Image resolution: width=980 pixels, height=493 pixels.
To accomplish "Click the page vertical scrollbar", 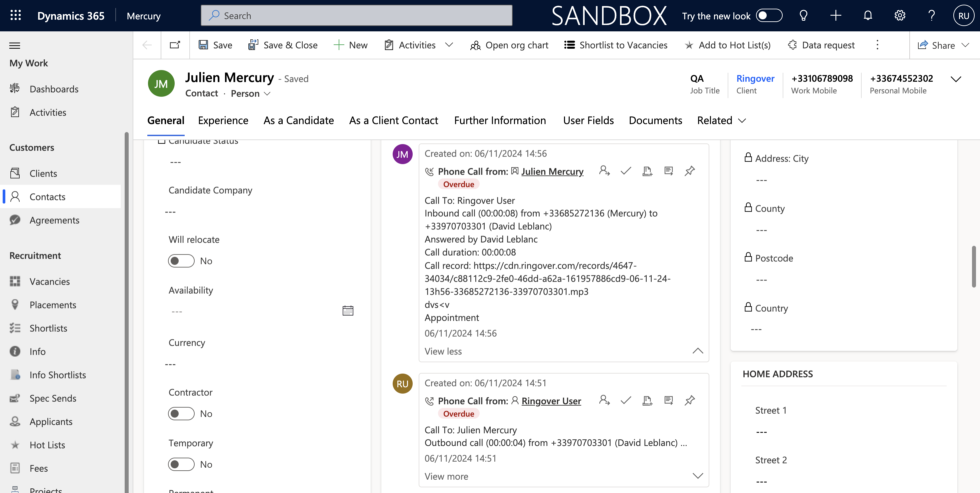I will coord(974,267).
